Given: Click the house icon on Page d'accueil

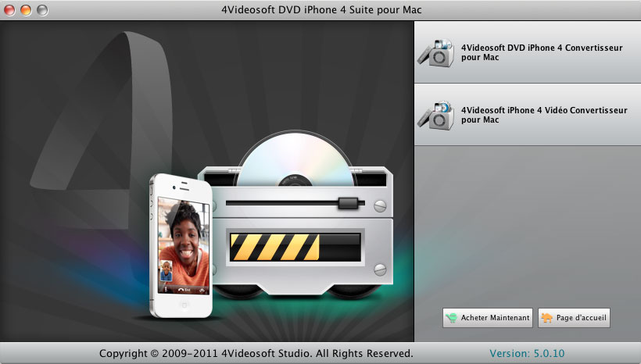Looking at the screenshot, I should (x=547, y=318).
